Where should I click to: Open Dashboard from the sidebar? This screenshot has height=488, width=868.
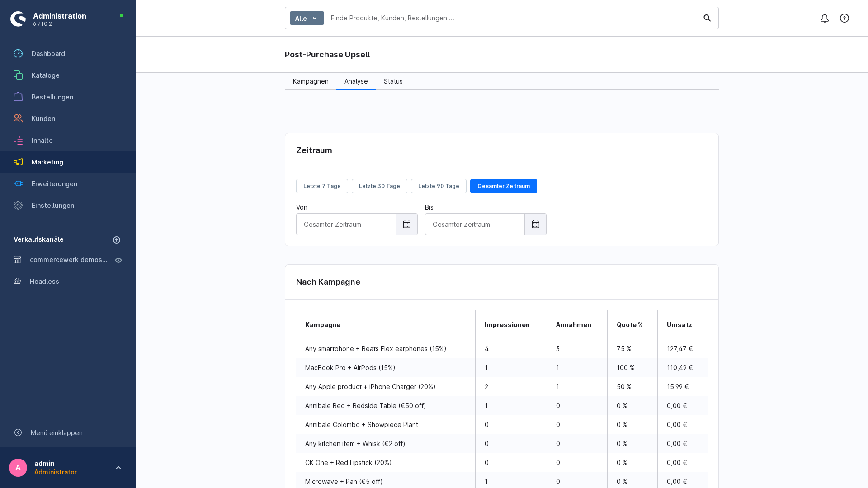[68, 54]
